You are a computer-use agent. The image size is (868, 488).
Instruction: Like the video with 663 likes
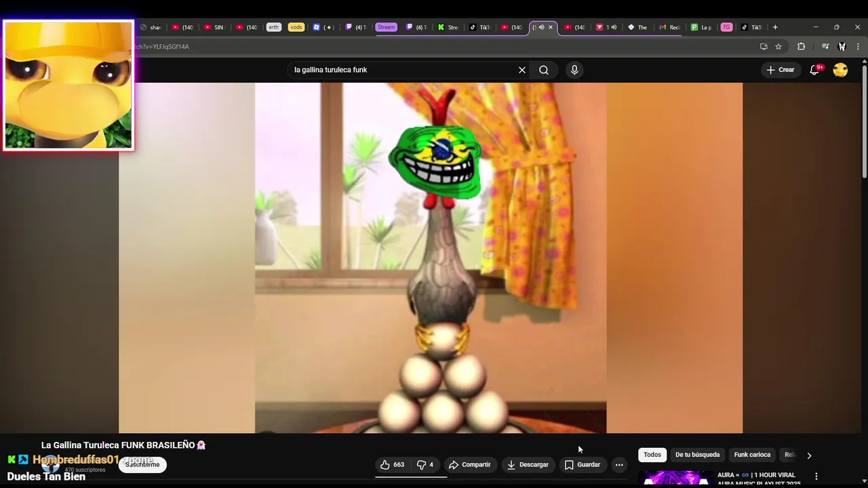click(392, 465)
